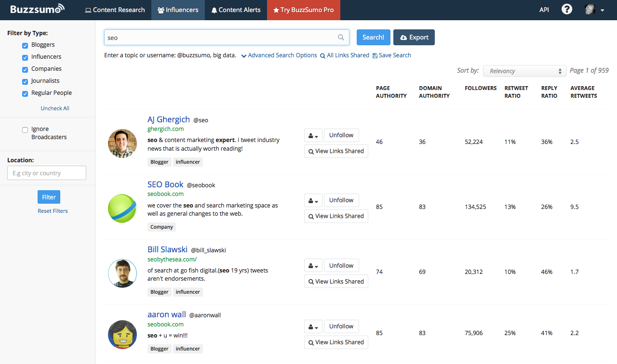This screenshot has width=617, height=364.
Task: Click the Export button
Action: coord(414,38)
